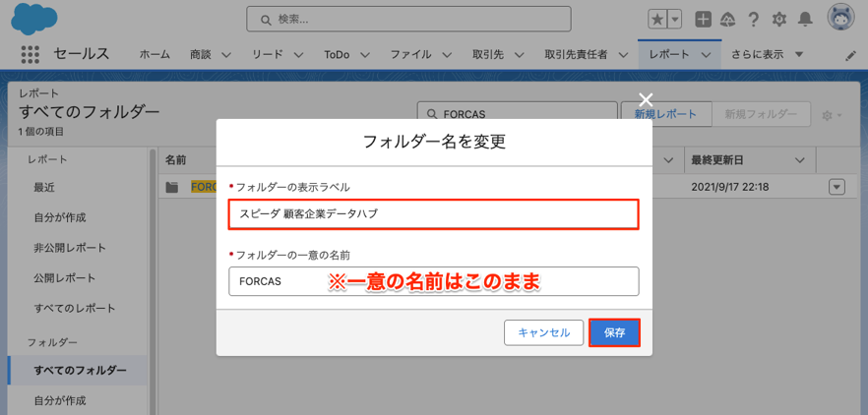Screen dimensions: 868x415
Task: Expand the ToDo tab chevron
Action: pos(365,55)
